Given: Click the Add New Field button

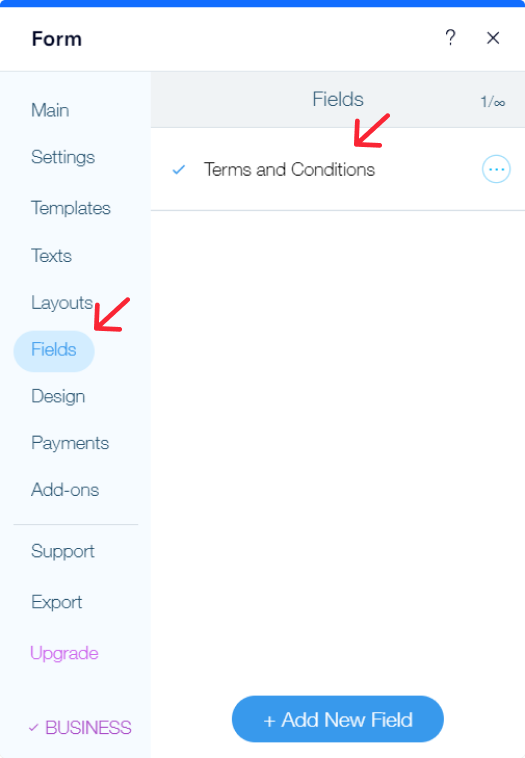Looking at the screenshot, I should click(x=337, y=719).
